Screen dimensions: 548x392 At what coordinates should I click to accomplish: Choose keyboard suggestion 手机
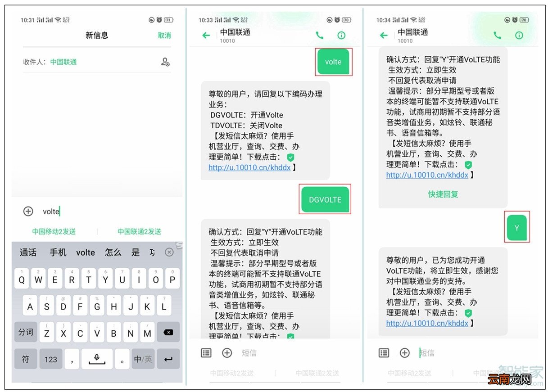[x=58, y=252]
